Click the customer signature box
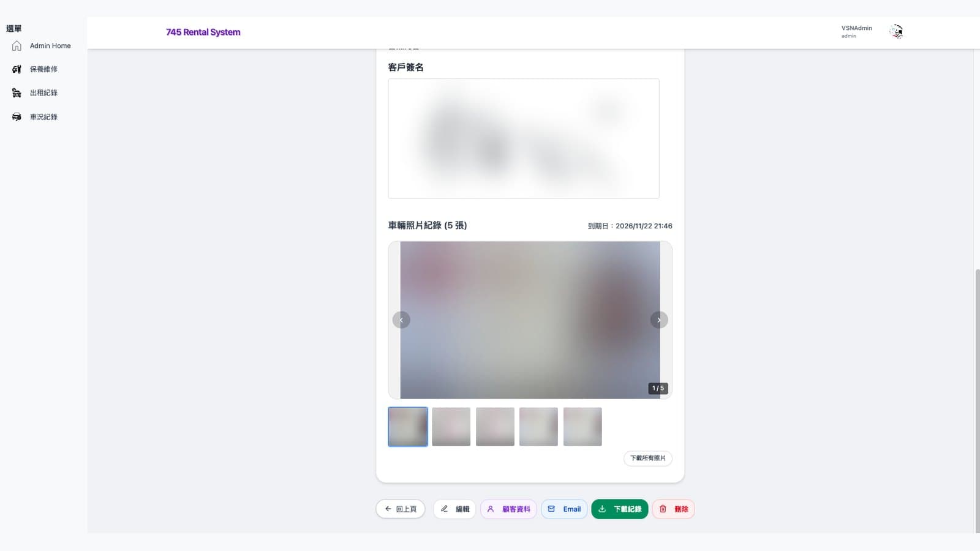Image resolution: width=980 pixels, height=551 pixels. coord(524,138)
